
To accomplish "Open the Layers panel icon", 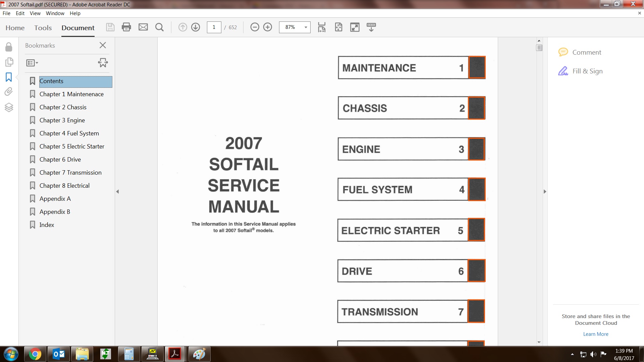I will pyautogui.click(x=9, y=107).
